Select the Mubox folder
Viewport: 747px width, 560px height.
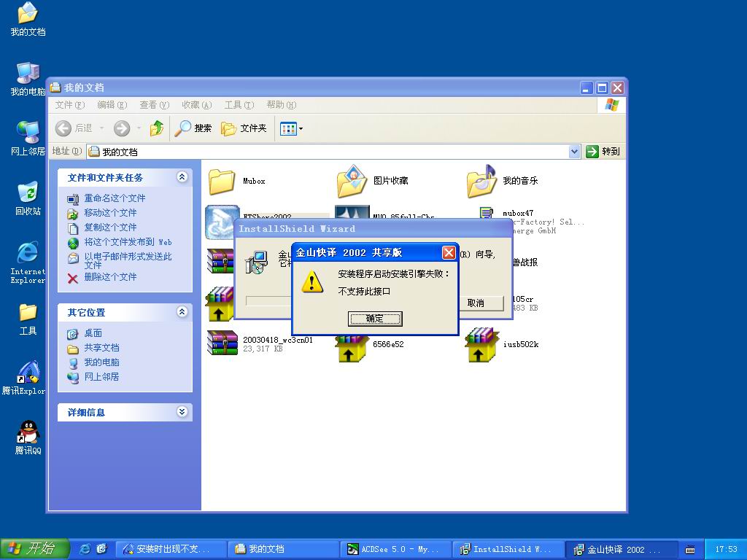click(x=237, y=181)
